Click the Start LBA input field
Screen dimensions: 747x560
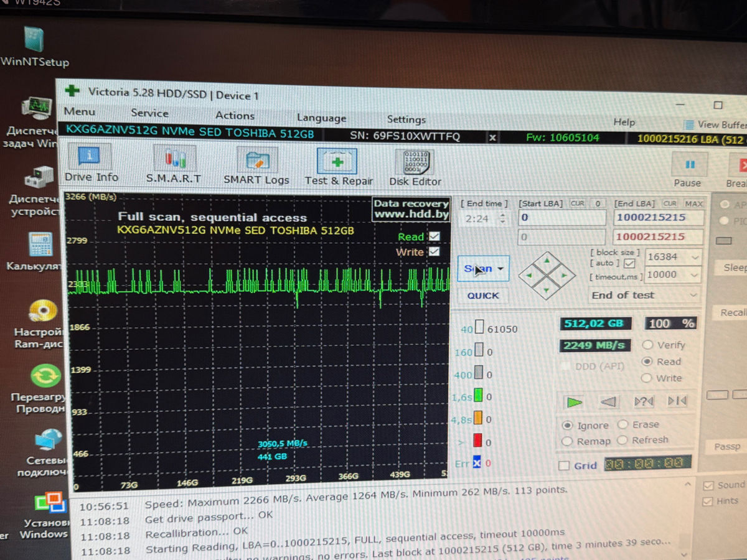562,217
